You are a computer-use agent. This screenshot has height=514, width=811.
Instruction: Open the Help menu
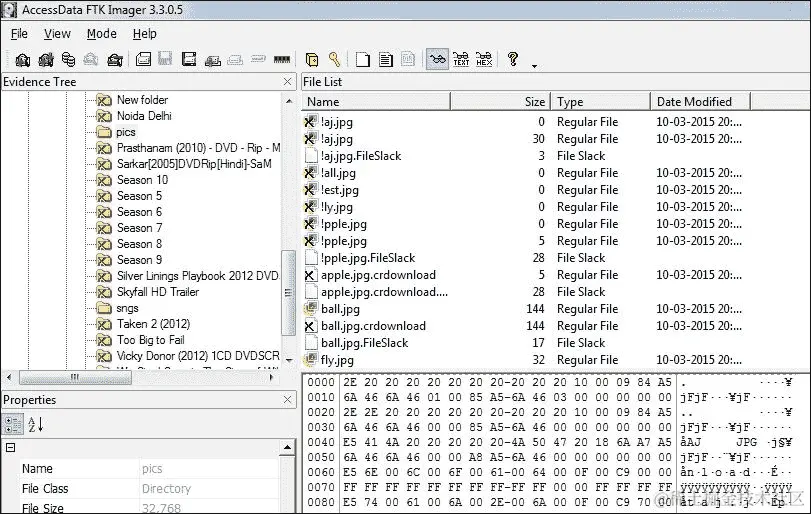coord(144,34)
